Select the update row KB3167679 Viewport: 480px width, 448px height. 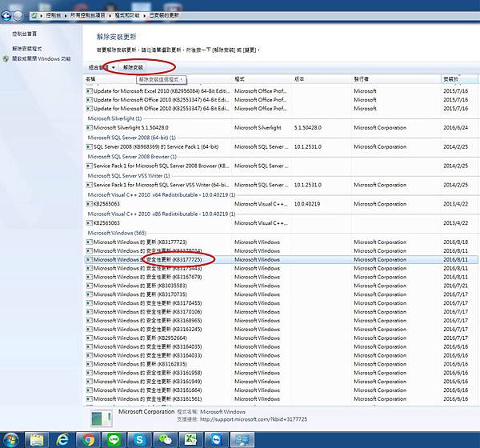(x=281, y=277)
